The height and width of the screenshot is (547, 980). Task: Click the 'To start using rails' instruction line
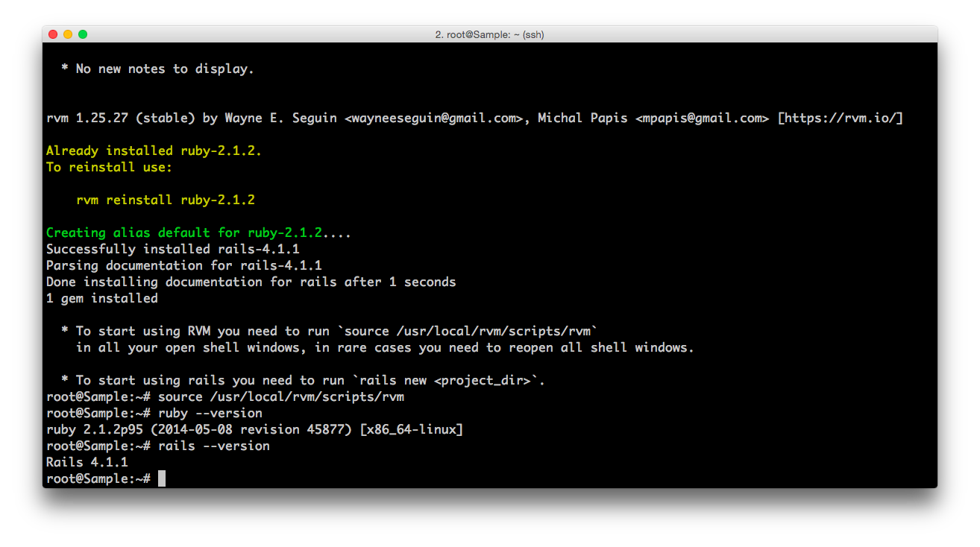pos(304,380)
